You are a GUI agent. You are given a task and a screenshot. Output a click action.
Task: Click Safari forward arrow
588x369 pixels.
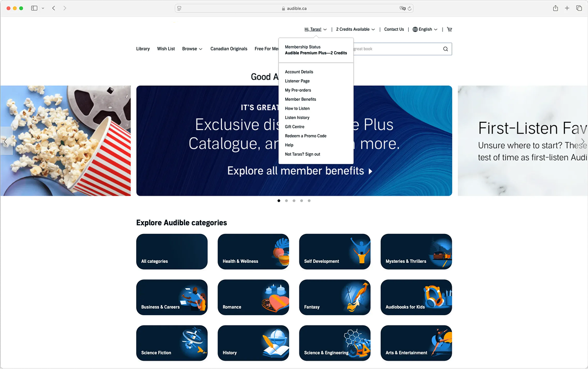click(65, 8)
